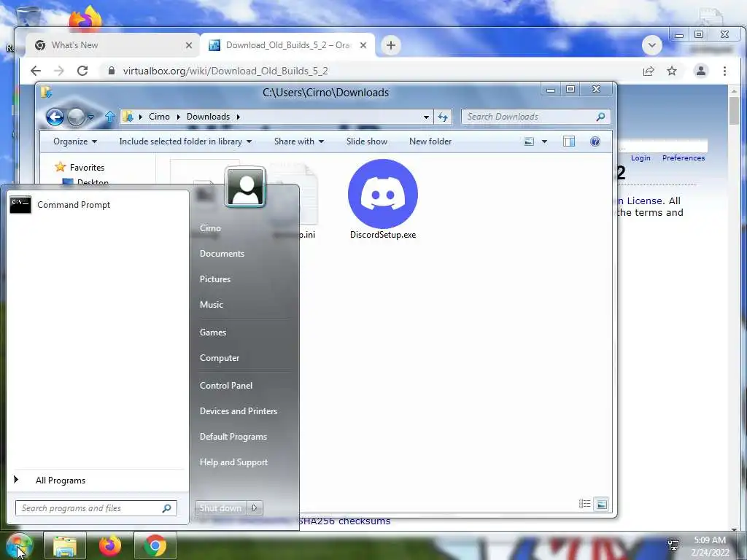Open the Chrome tab search dropdown
This screenshot has width=747, height=560.
click(651, 45)
